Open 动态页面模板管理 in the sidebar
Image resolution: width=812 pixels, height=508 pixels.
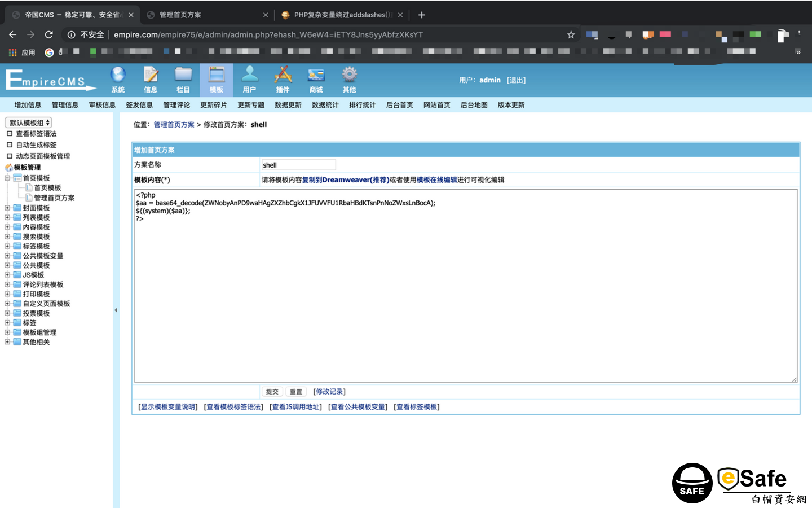pyautogui.click(x=43, y=156)
